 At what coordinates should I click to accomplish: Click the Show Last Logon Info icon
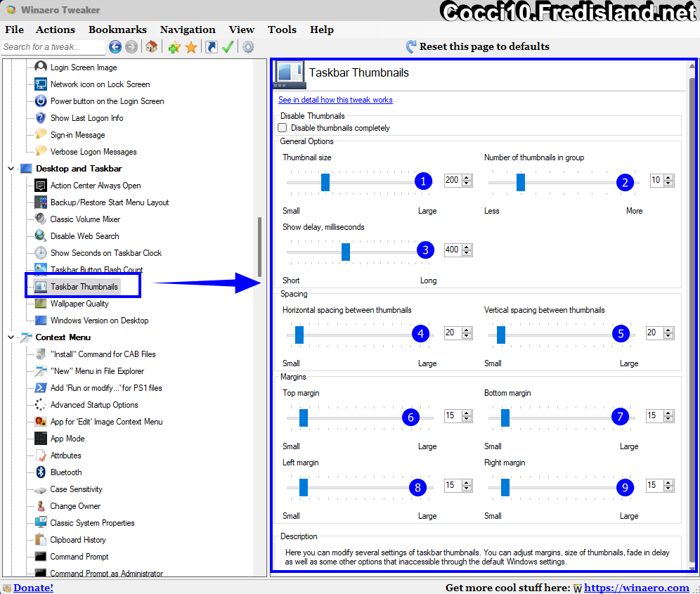[x=41, y=118]
